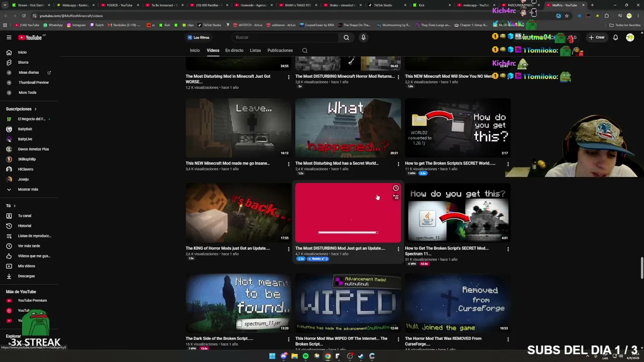
Task: Open options for 'The Most DISTURBING Mod Just got an Update'
Action: point(398,249)
